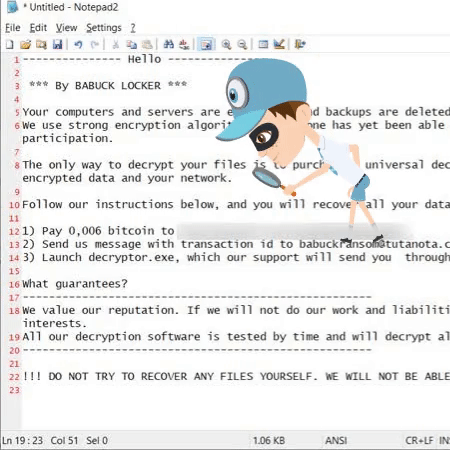Viewport: 450px width, 450px height.
Task: Toggle the Word Wrap toolbar button
Action: 206,44
